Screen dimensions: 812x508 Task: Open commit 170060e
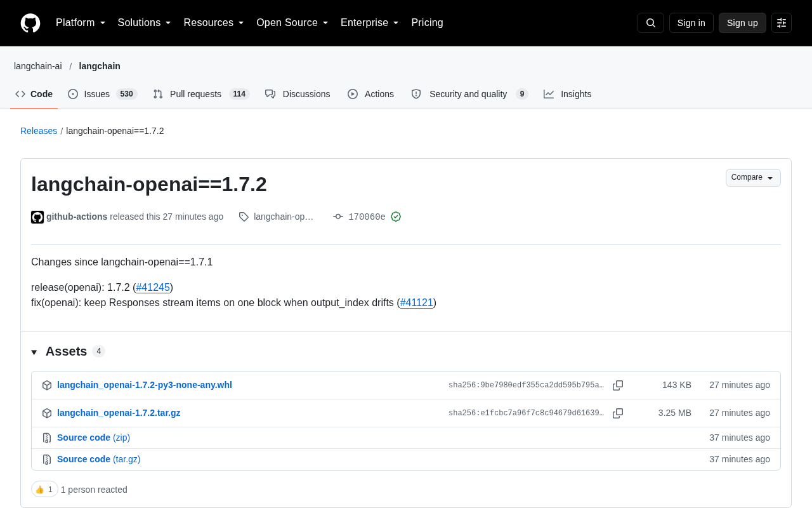point(367,217)
